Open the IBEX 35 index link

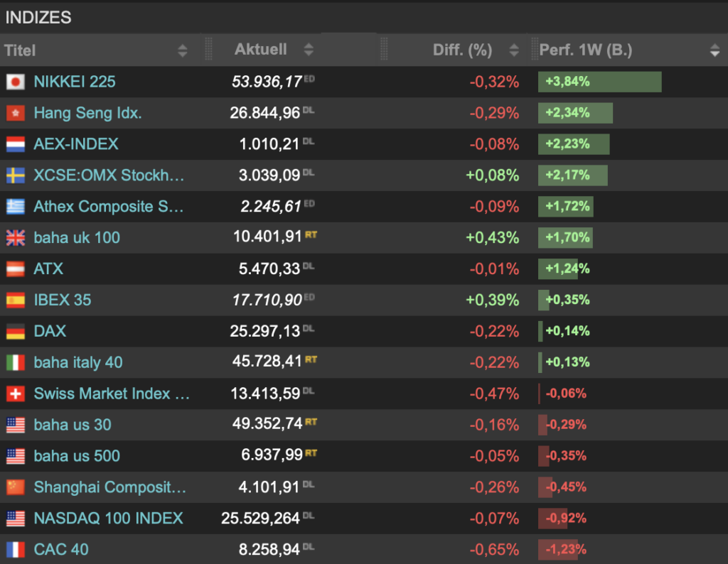(x=63, y=300)
